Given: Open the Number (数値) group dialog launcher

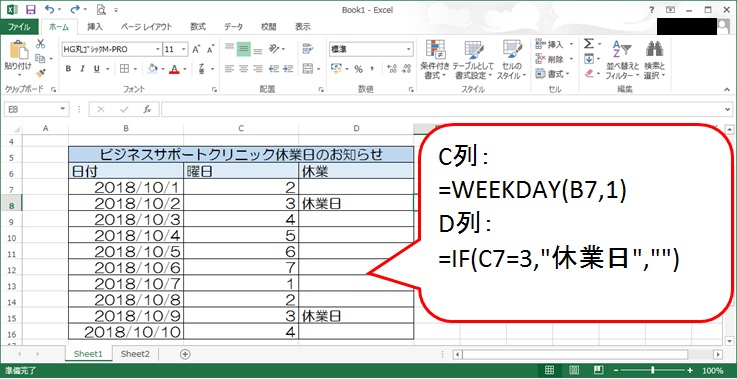Looking at the screenshot, I should click(412, 89).
